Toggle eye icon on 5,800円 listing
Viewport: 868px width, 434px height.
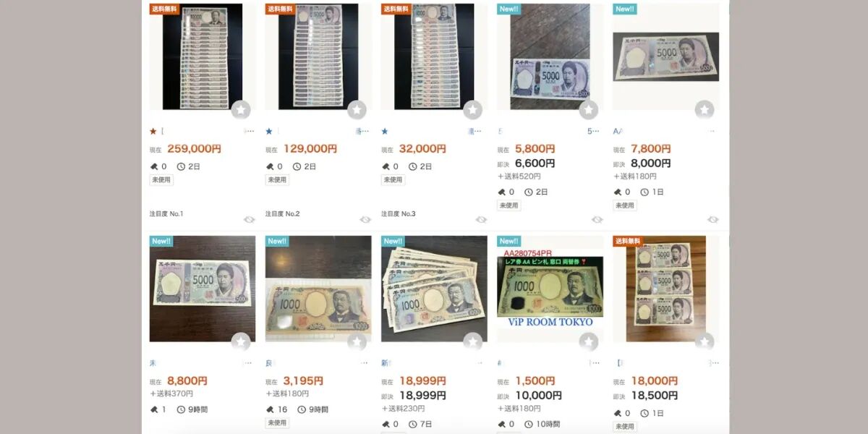point(596,219)
